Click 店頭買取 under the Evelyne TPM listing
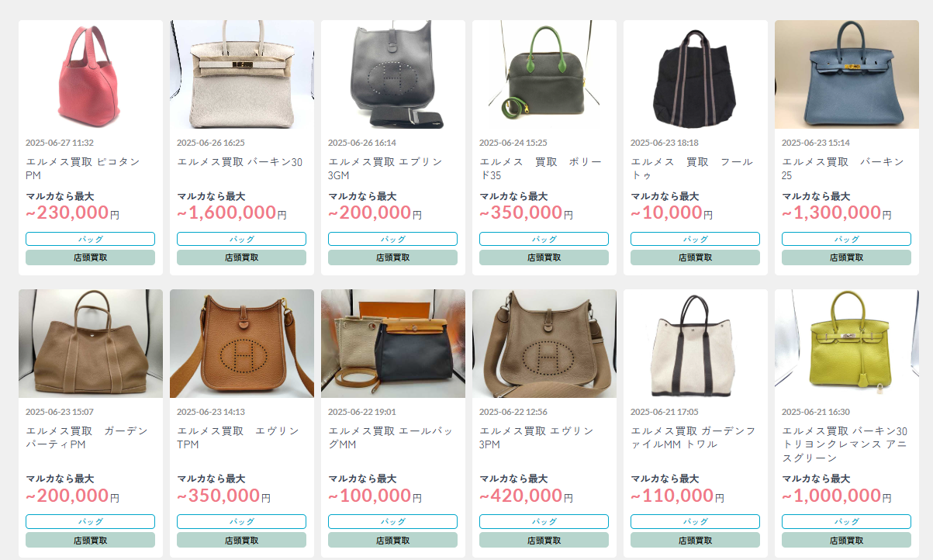Viewport: 933px width, 560px height. [242, 540]
